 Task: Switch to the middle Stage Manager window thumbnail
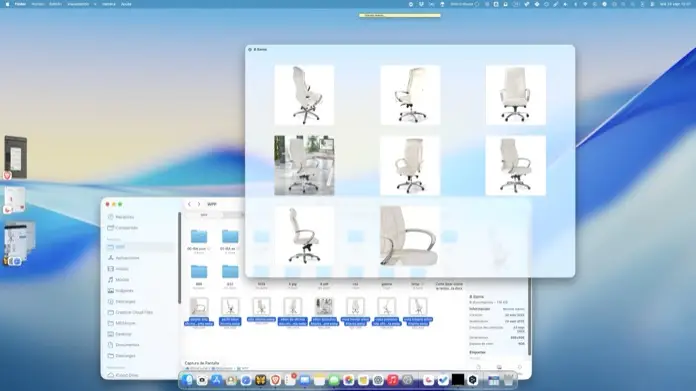coord(15,200)
